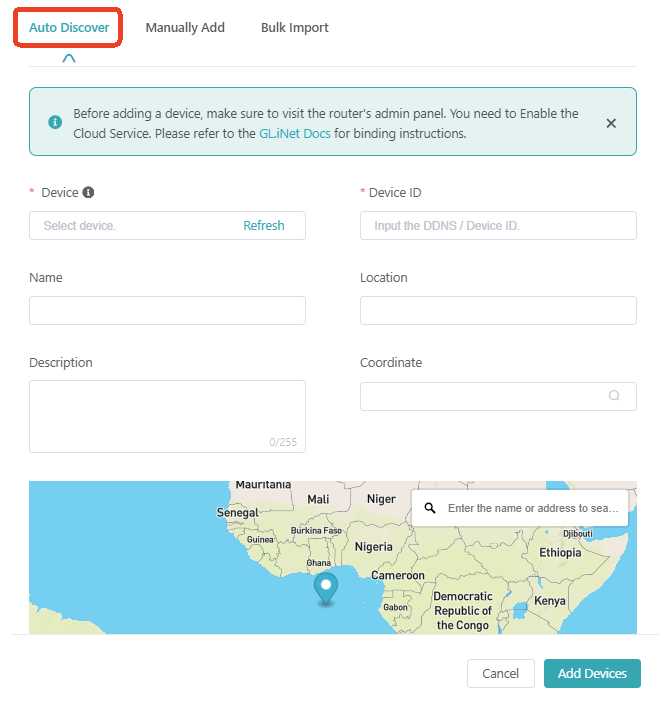Open the GL.iNet Docs link
Viewport: 667px width, 701px height.
[x=295, y=133]
